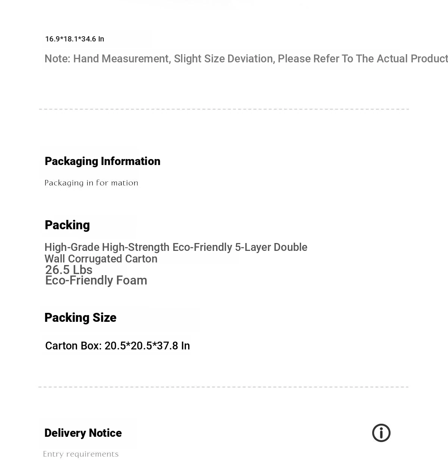Click the 'Packaging in for mation' subtitle
This screenshot has width=448, height=476.
pos(91,183)
